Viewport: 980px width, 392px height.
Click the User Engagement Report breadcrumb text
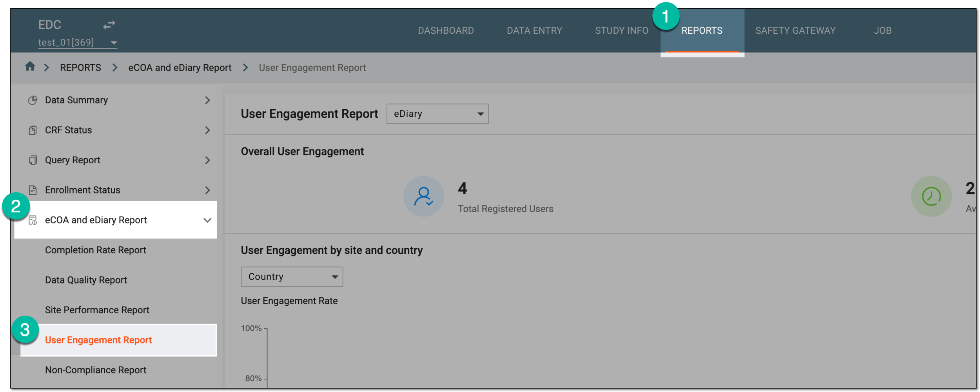tap(312, 68)
